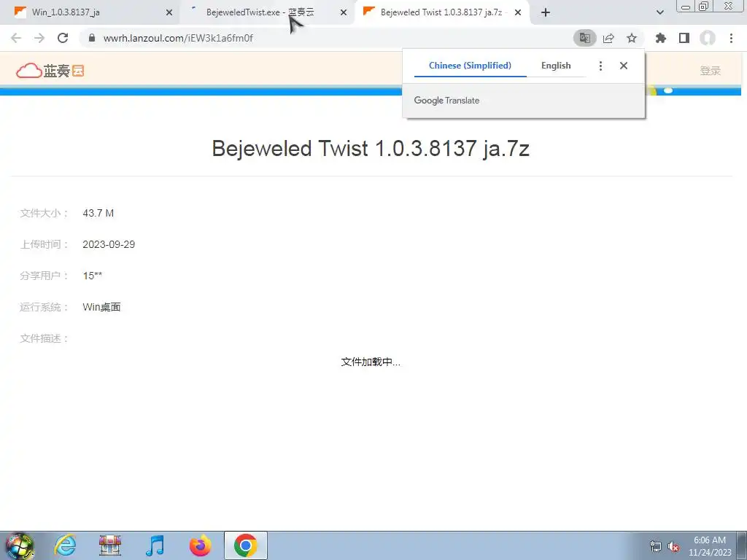Viewport: 747px width, 560px height.
Task: Close the Bejeweled Twist ja.7z tab
Action: tap(518, 12)
